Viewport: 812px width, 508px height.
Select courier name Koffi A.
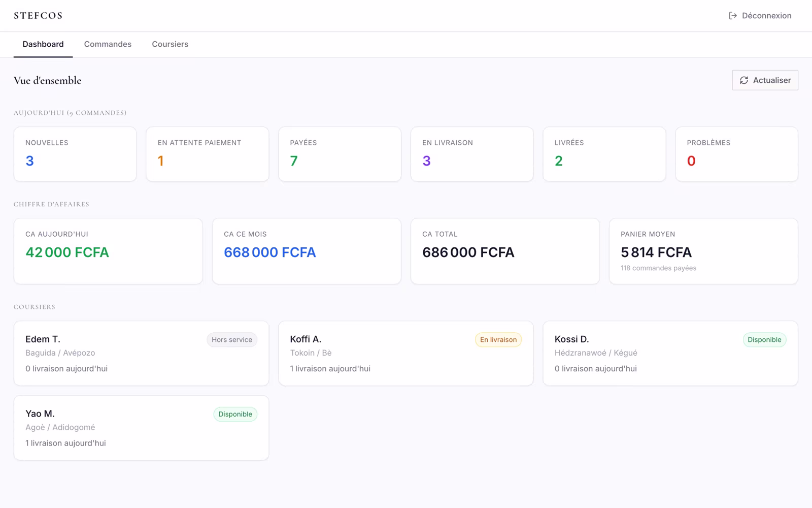click(306, 339)
